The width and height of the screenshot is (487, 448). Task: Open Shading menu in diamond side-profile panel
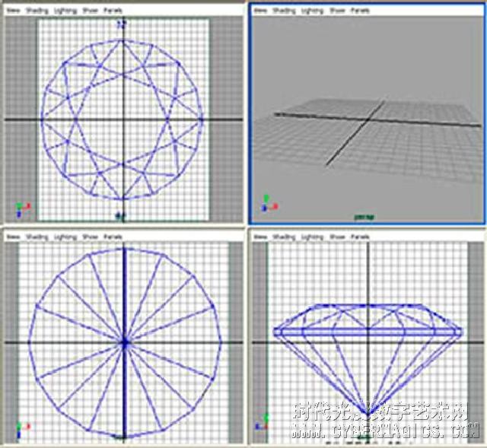click(x=283, y=237)
